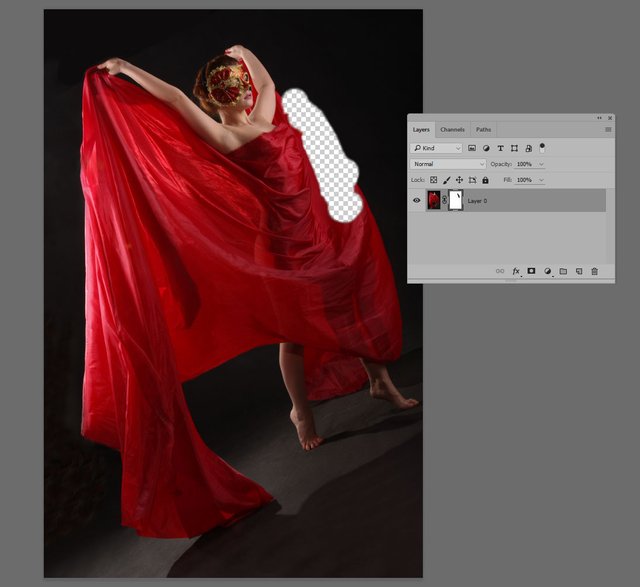Image resolution: width=640 pixels, height=587 pixels.
Task: Select Layer 0 image thumbnail
Action: pos(433,200)
